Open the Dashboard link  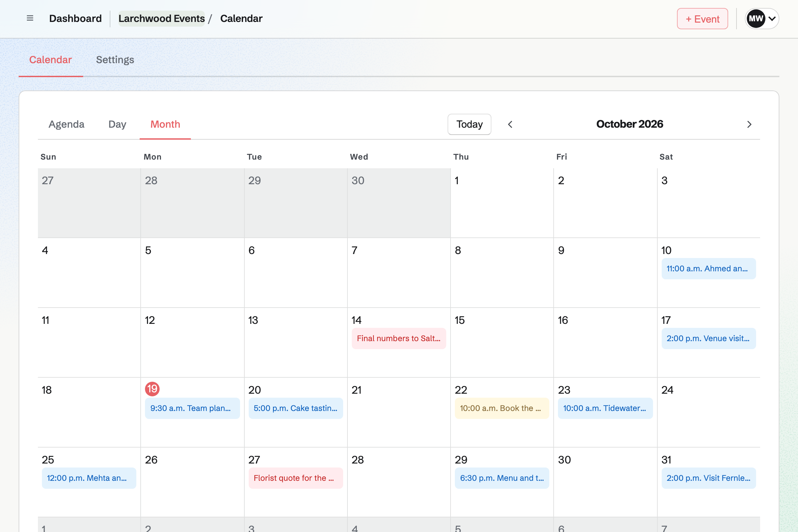point(75,18)
